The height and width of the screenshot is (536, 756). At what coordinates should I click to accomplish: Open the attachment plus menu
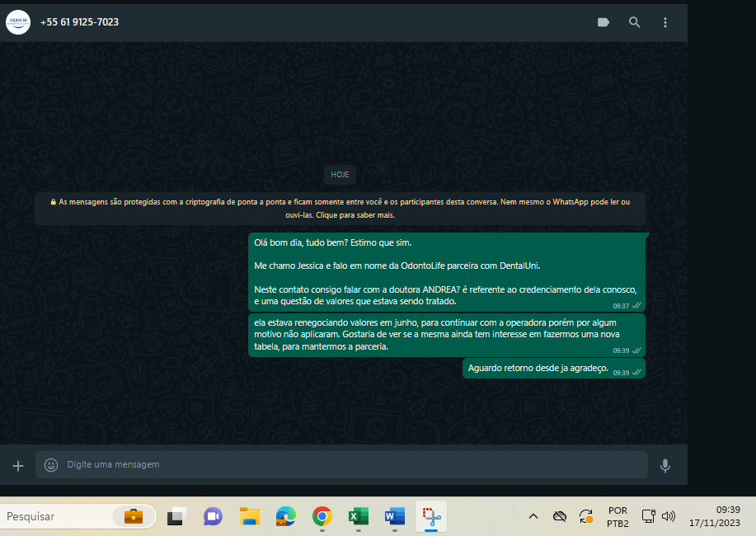pyautogui.click(x=18, y=466)
